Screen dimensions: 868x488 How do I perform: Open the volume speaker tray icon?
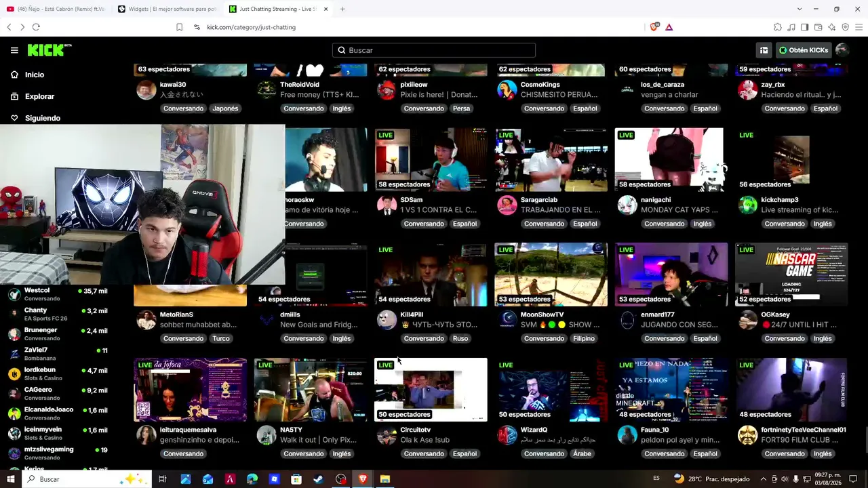[x=785, y=479]
